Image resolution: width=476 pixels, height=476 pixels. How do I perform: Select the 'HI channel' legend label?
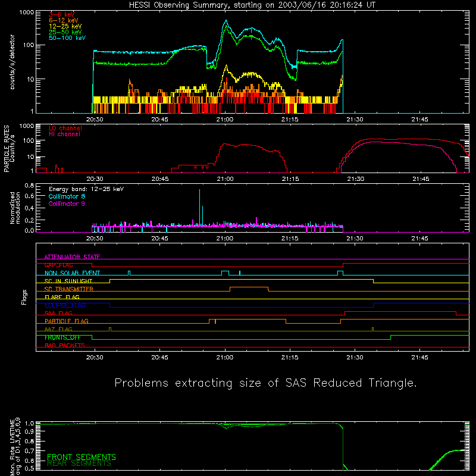pos(64,134)
